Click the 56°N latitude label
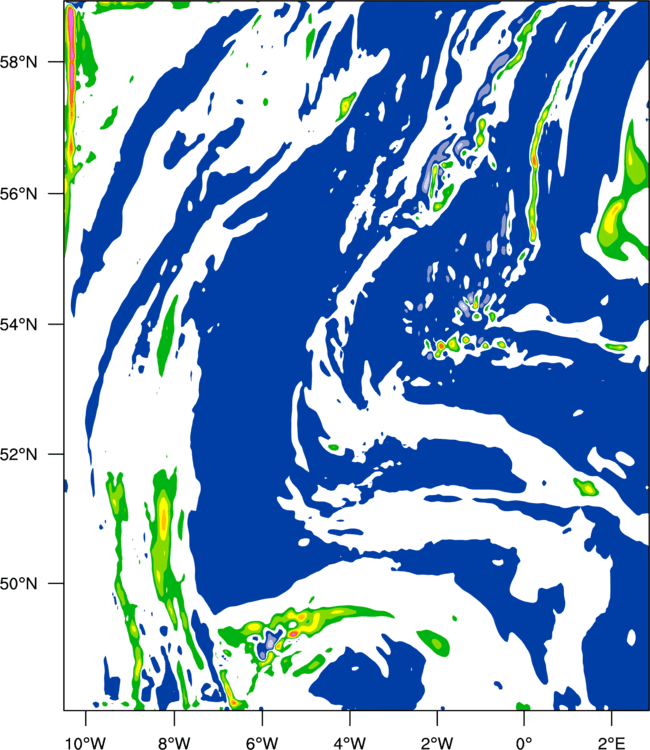This screenshot has height=750, width=650. 18,194
